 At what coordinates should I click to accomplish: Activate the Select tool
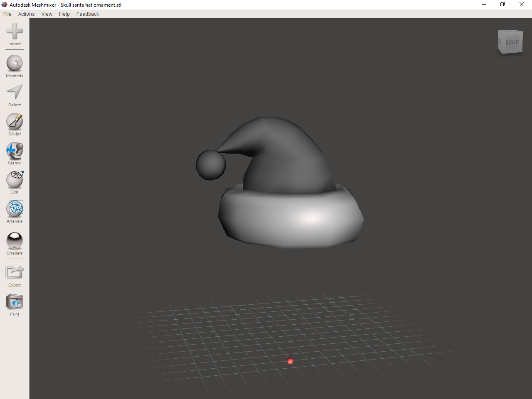click(x=14, y=93)
